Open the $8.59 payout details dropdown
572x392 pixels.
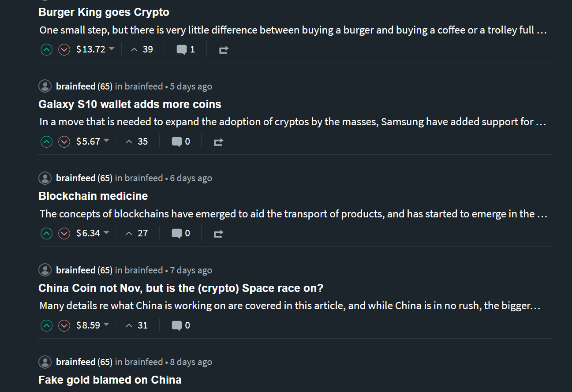point(106,325)
